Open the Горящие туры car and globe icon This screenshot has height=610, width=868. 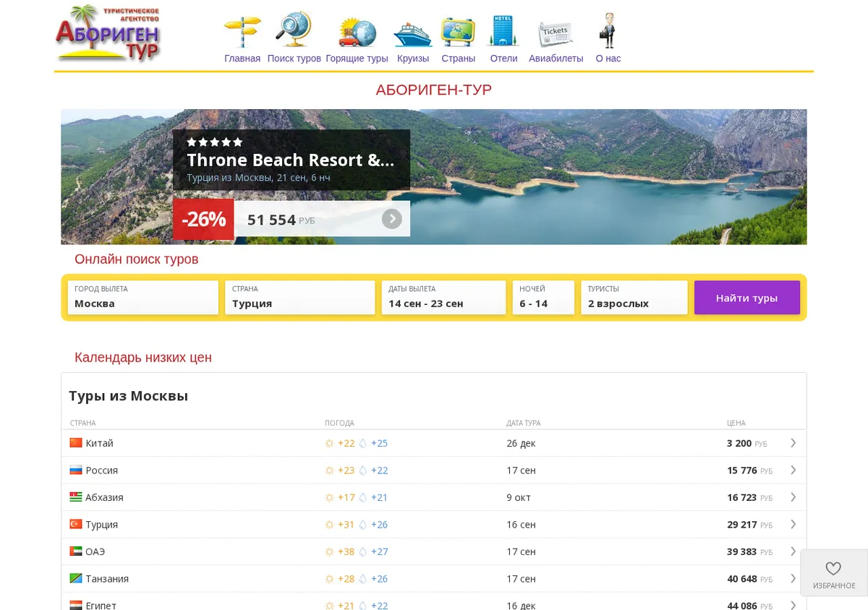pos(357,33)
